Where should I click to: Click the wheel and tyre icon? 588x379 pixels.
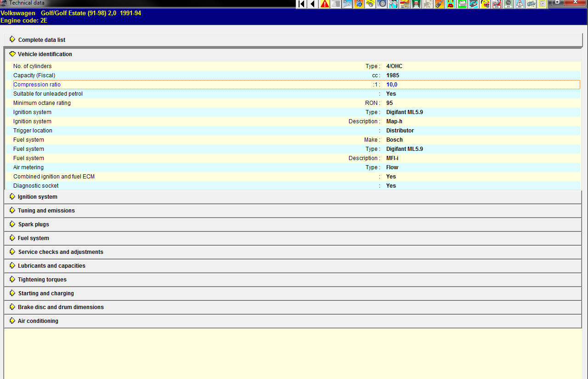coord(382,4)
